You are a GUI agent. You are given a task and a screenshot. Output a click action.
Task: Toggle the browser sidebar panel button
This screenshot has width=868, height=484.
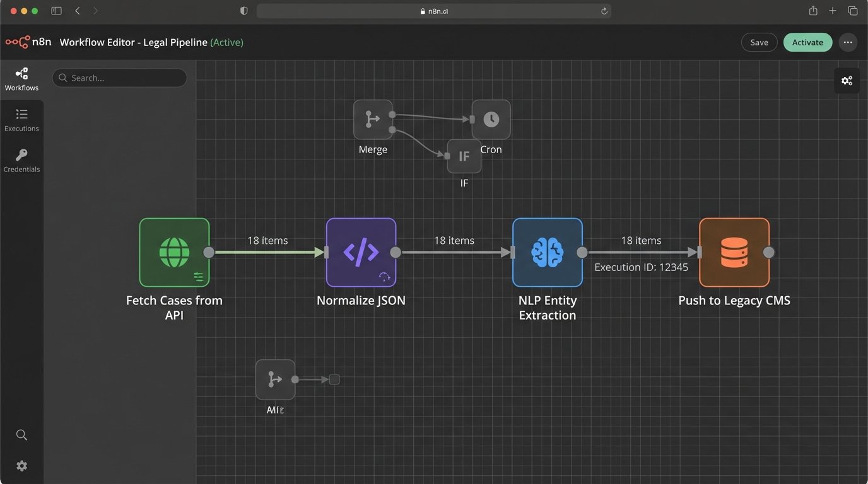pyautogui.click(x=56, y=11)
